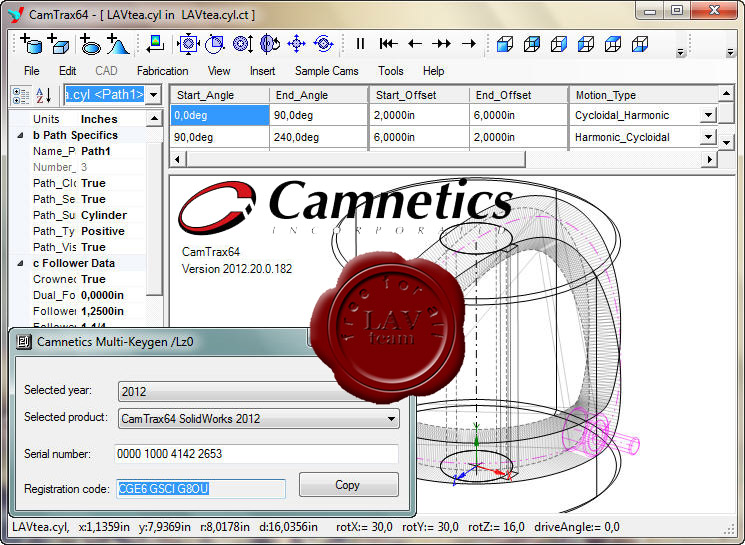
Task: Choose the fifth cube view orientation icon
Action: pyautogui.click(x=613, y=44)
